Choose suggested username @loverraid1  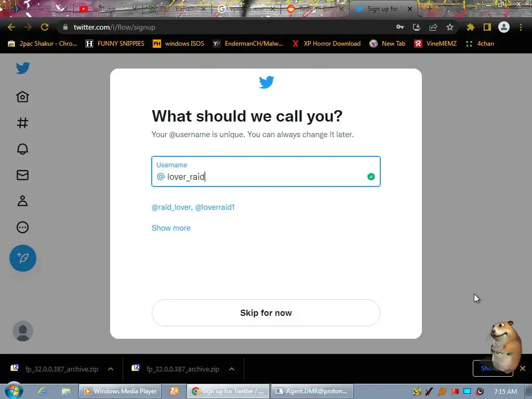(x=215, y=207)
